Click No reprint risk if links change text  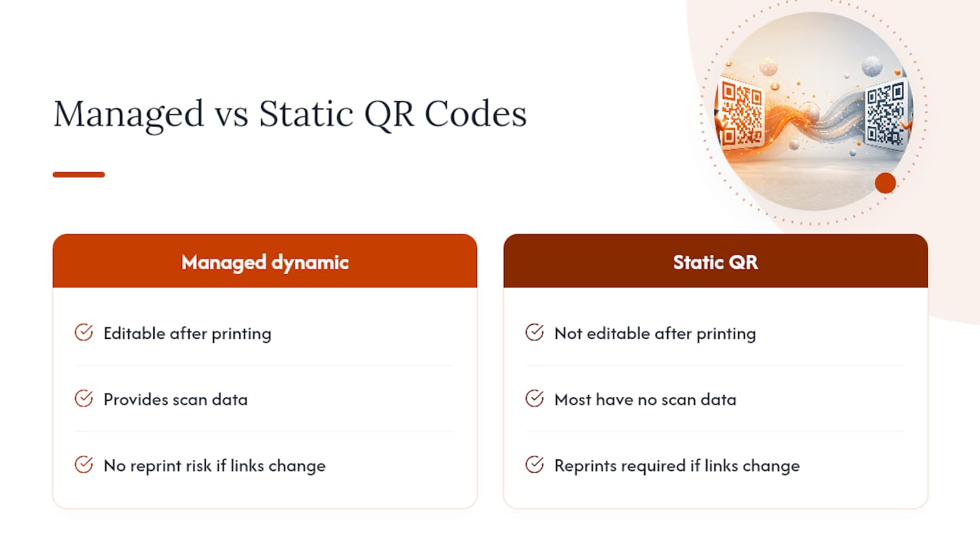(214, 465)
